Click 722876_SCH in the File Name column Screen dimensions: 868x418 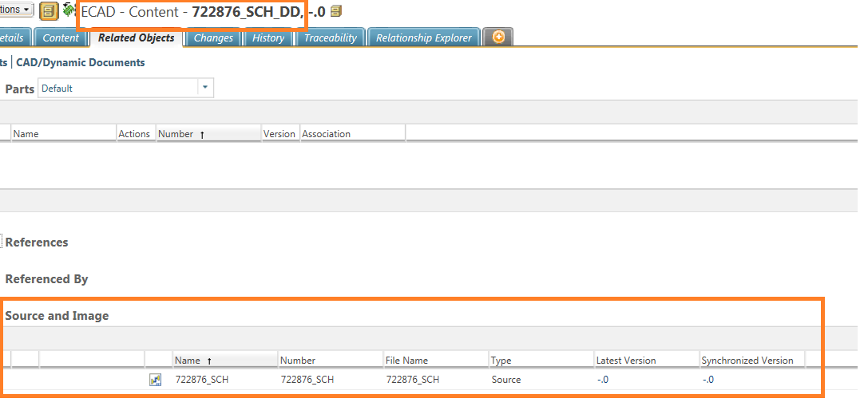point(413,380)
